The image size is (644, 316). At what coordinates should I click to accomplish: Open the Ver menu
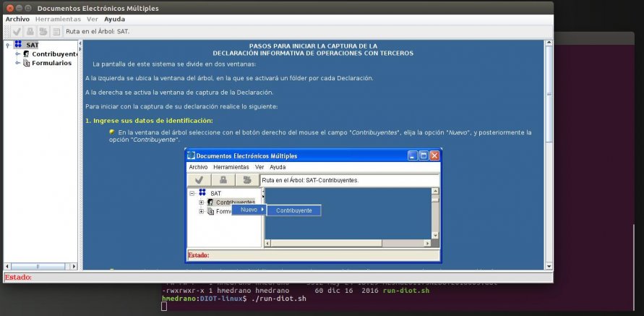[93, 19]
